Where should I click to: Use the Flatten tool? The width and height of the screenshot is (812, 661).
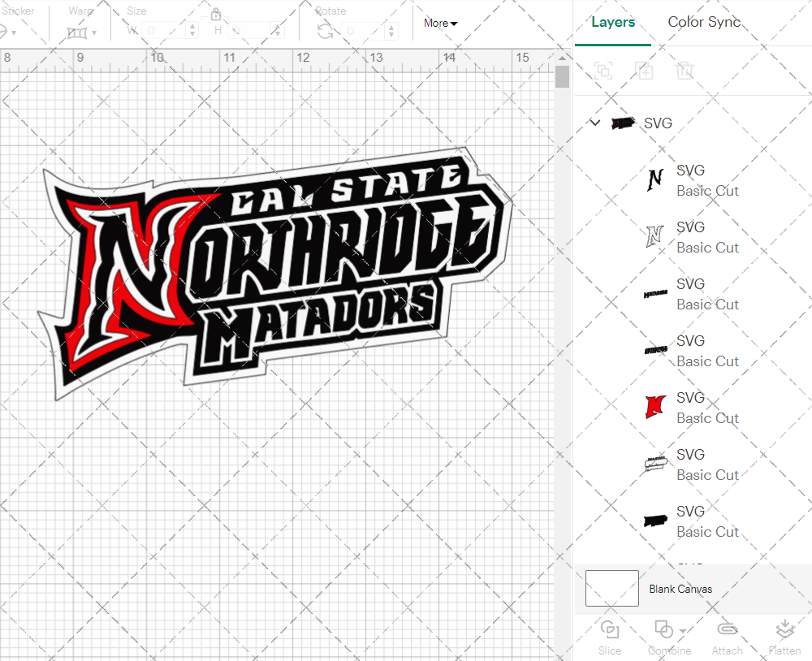784,631
